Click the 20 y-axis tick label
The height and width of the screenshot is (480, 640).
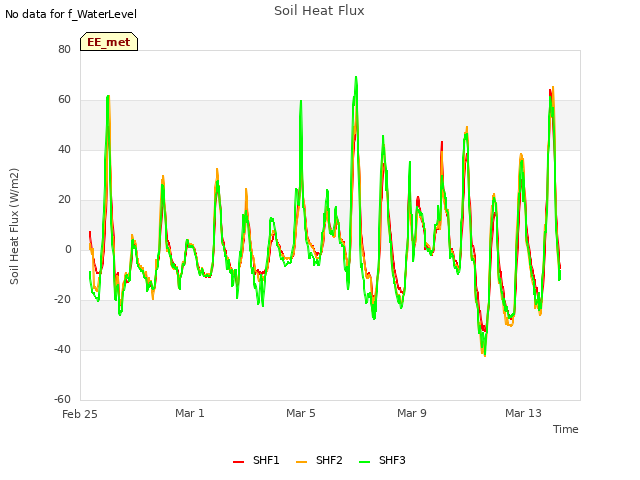click(64, 200)
